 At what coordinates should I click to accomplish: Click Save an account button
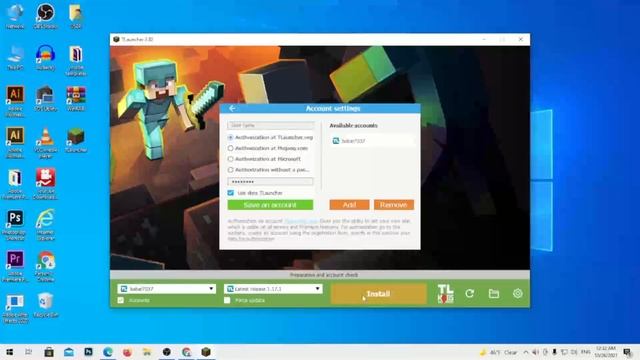tap(270, 205)
